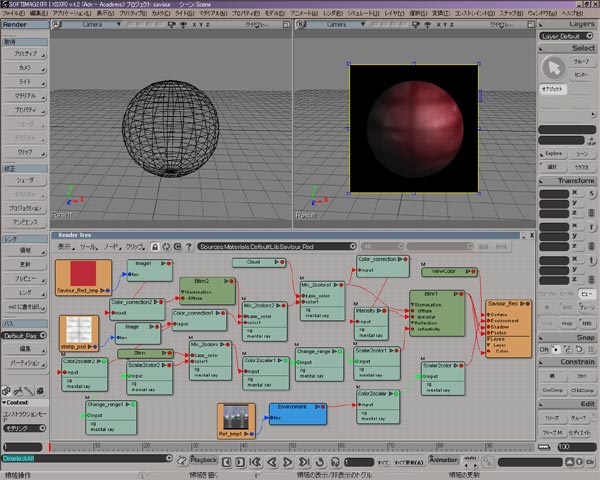Image resolution: width=600 pixels, height=480 pixels.
Task: Click the eye icon in viewport B
Action: click(428, 24)
